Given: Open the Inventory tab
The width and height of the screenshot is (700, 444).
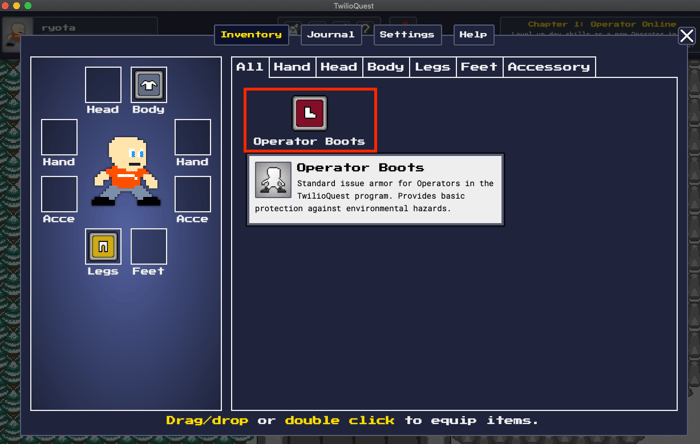Looking at the screenshot, I should tap(251, 35).
